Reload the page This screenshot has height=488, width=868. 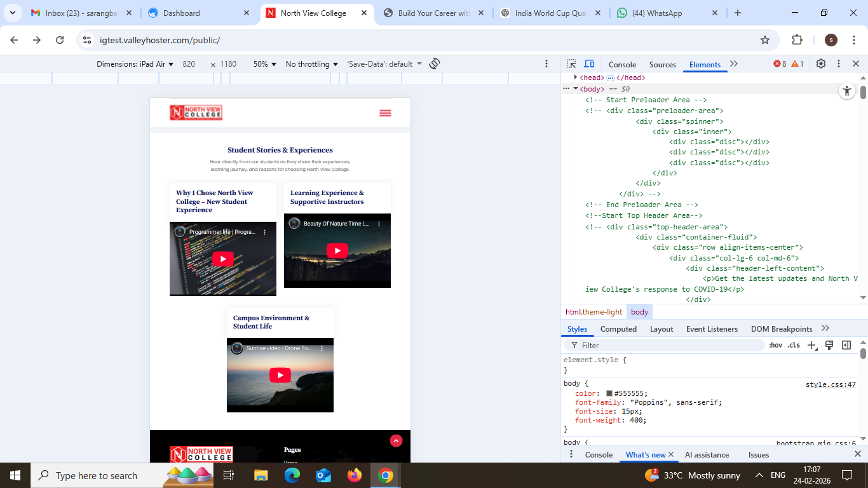60,40
